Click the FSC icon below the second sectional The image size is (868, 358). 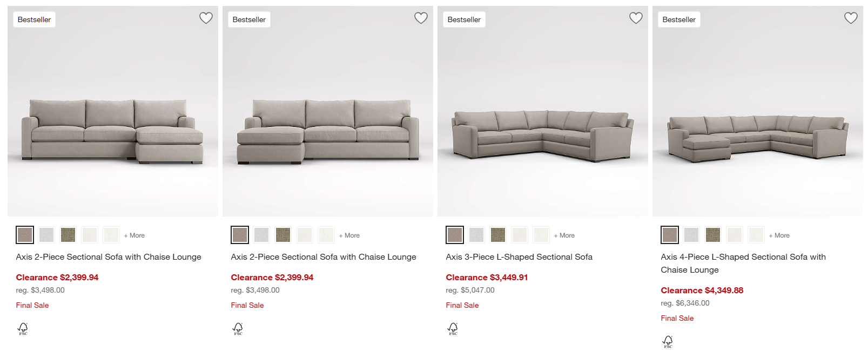pos(238,327)
